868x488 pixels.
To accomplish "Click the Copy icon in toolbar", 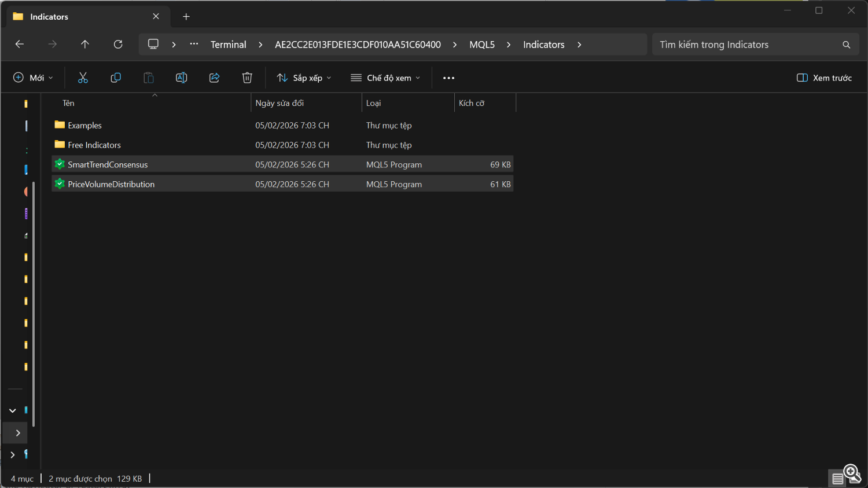I will pos(116,78).
